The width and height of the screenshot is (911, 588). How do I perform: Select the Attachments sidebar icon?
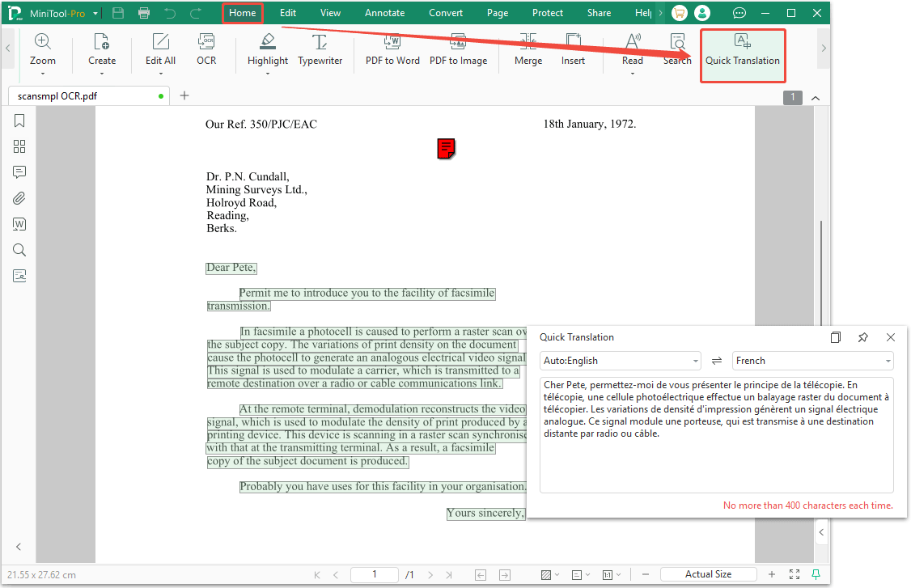19,198
